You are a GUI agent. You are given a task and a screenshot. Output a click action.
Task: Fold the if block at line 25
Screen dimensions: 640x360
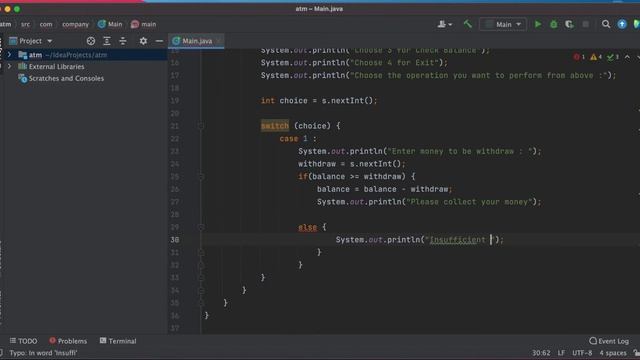pyautogui.click(x=201, y=177)
